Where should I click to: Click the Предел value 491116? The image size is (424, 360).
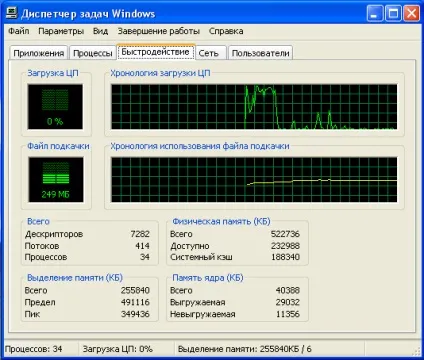(135, 302)
